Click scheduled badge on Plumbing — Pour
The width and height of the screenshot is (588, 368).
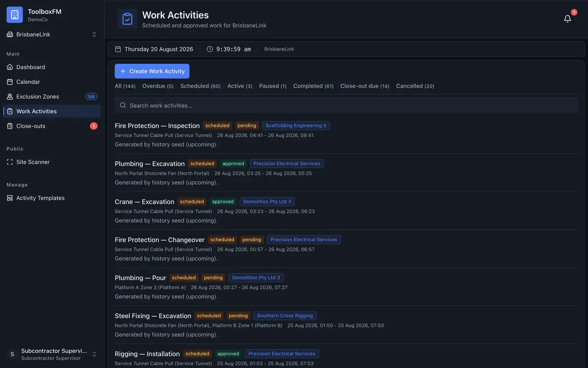click(x=184, y=278)
